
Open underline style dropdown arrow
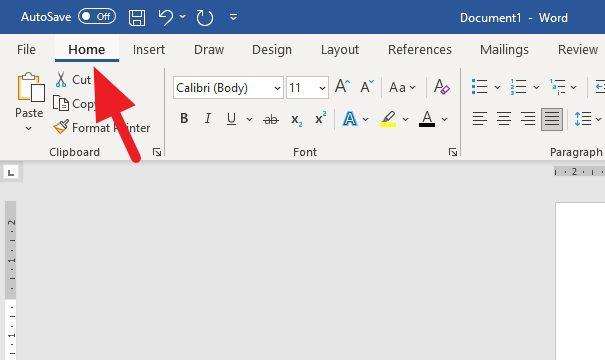(249, 119)
